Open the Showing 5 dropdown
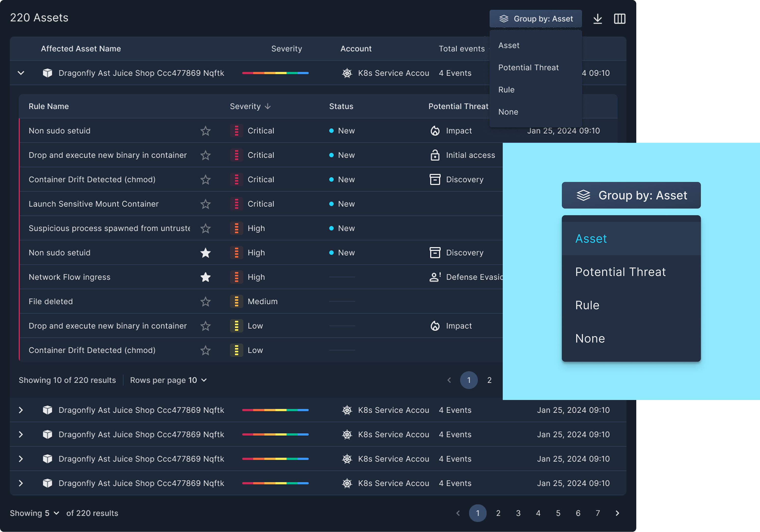 coord(34,513)
